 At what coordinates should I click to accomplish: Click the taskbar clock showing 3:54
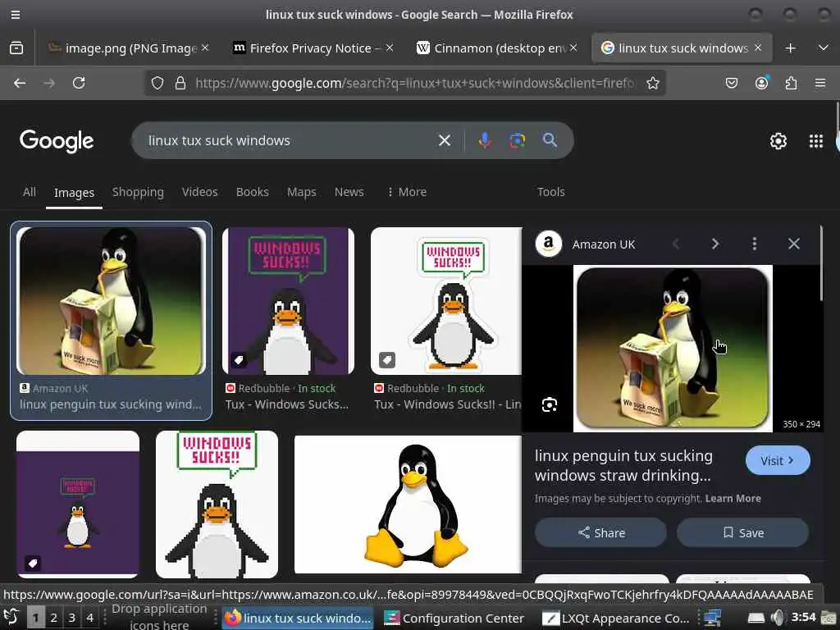click(x=803, y=617)
